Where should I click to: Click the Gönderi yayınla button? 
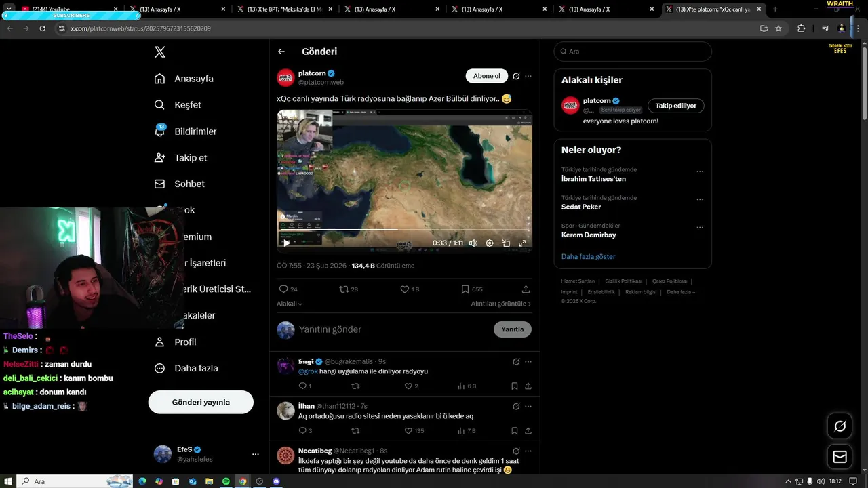(x=201, y=402)
